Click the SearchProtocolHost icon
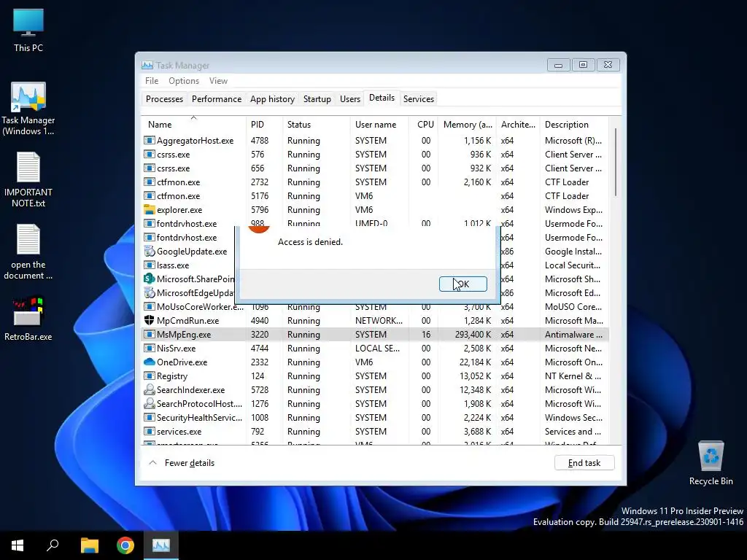This screenshot has height=560, width=747. coord(149,403)
